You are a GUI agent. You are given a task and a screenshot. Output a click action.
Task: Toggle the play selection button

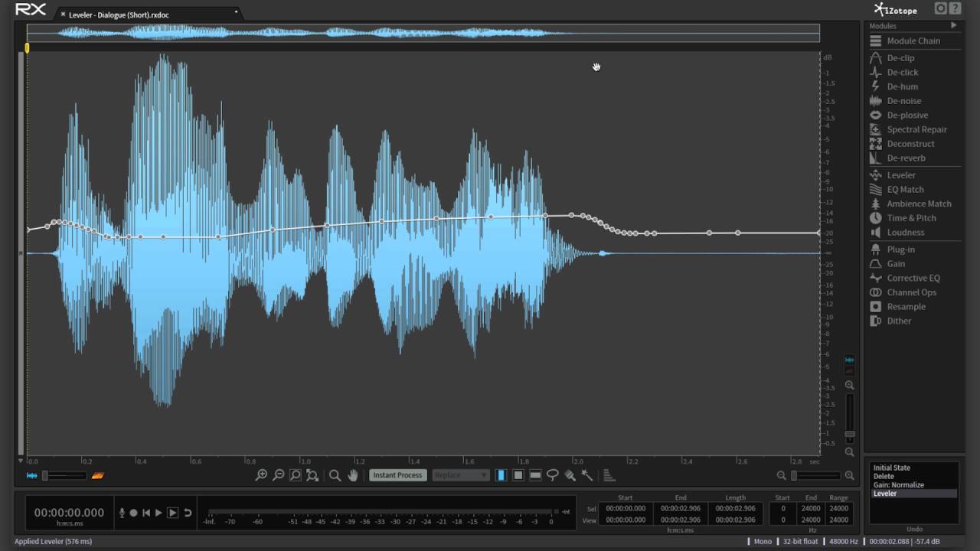[173, 513]
